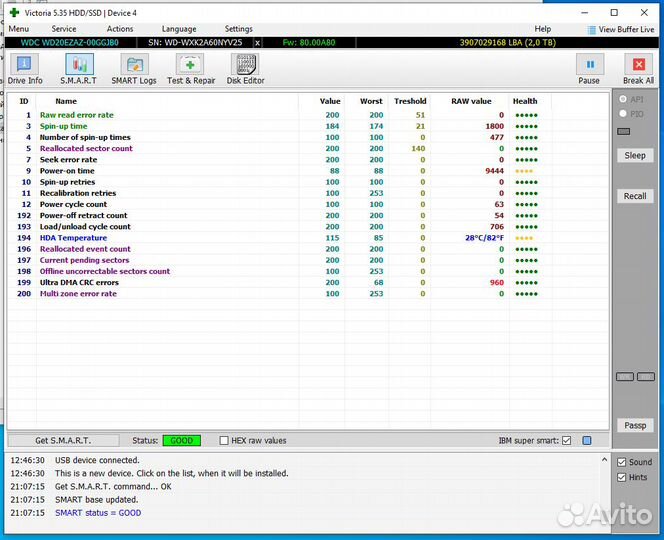Switch to Test & Repair tool
The height and width of the screenshot is (540, 664).
click(189, 69)
